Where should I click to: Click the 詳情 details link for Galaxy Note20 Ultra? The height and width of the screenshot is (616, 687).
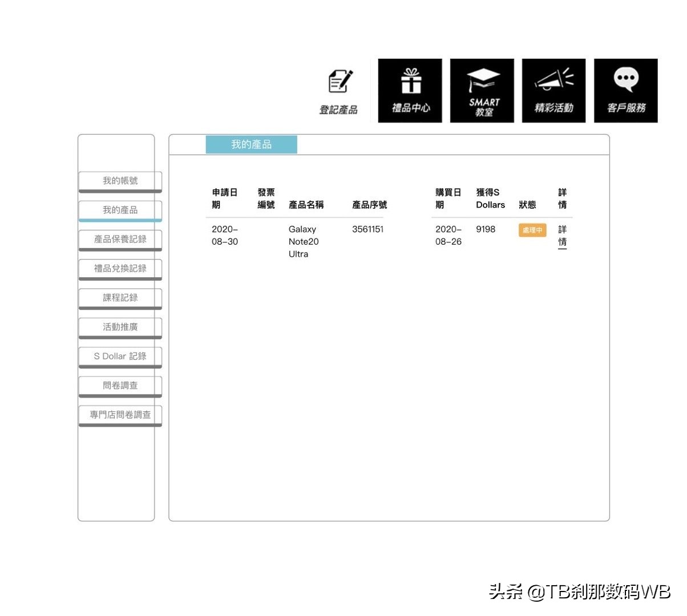click(562, 236)
